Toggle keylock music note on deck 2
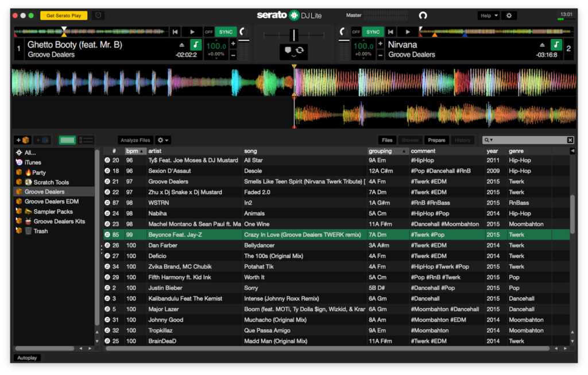 pos(556,45)
